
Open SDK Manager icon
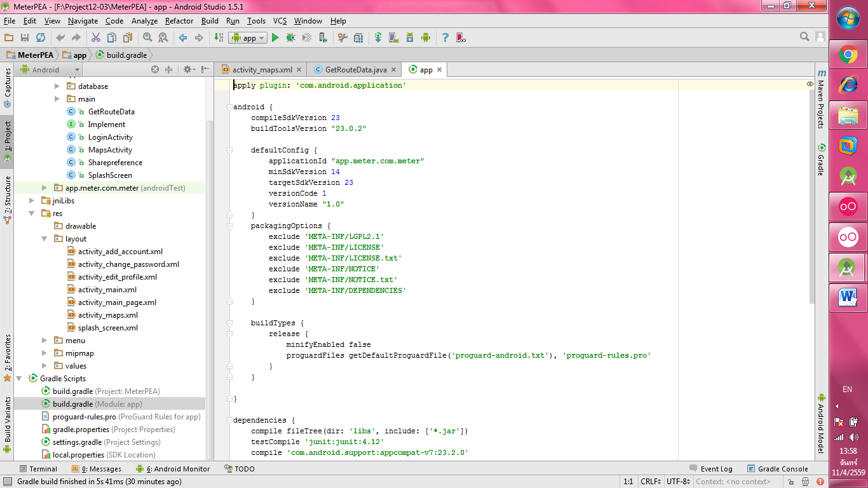coord(410,38)
